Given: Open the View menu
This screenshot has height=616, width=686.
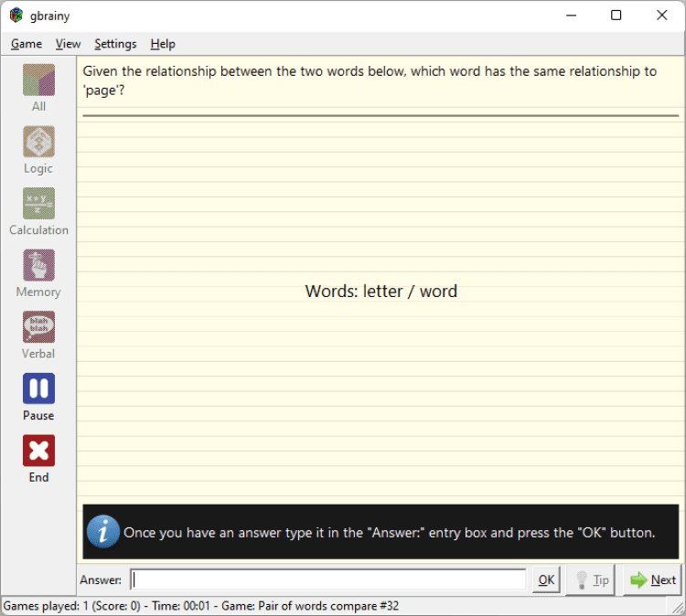Looking at the screenshot, I should tap(68, 44).
